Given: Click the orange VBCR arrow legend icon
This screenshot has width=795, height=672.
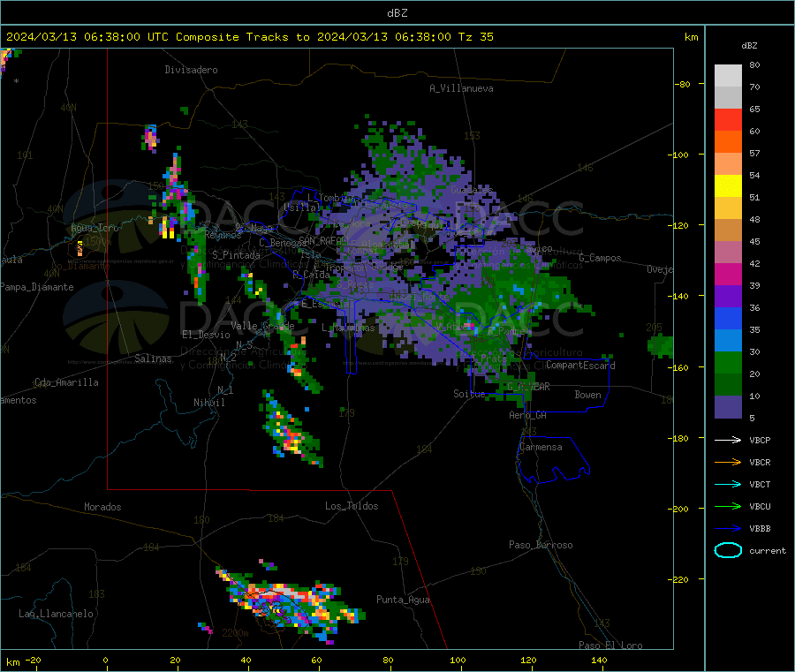Looking at the screenshot, I should tap(728, 462).
